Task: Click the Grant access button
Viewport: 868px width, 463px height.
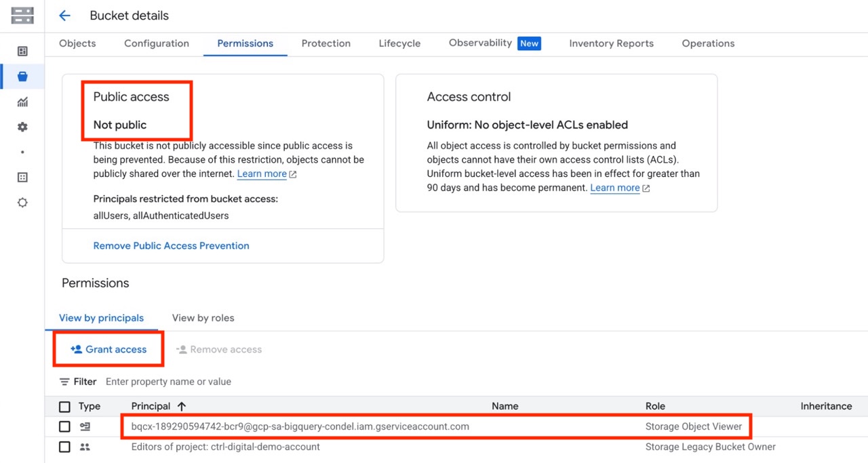Action: tap(108, 349)
